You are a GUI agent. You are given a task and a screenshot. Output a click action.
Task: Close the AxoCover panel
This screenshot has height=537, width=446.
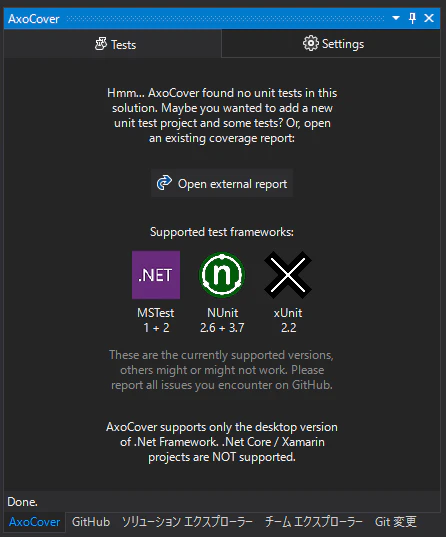coord(429,18)
